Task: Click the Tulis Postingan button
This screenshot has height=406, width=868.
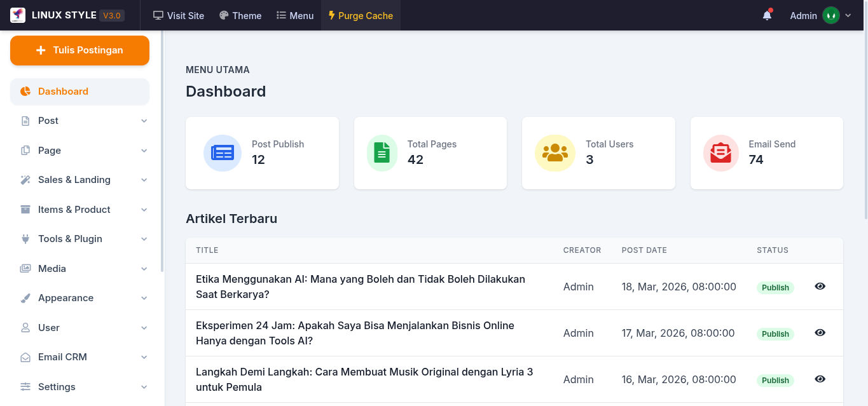Action: (79, 50)
